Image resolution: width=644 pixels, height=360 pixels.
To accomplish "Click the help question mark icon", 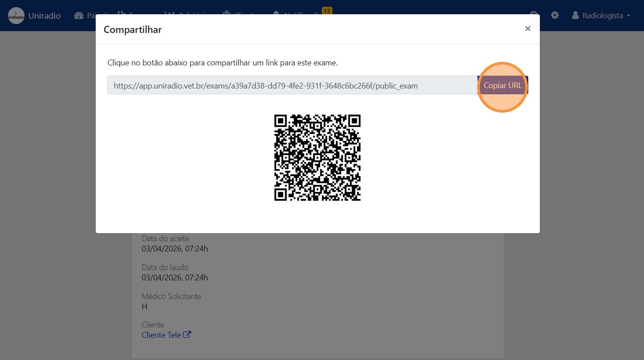I will pyautogui.click(x=533, y=15).
